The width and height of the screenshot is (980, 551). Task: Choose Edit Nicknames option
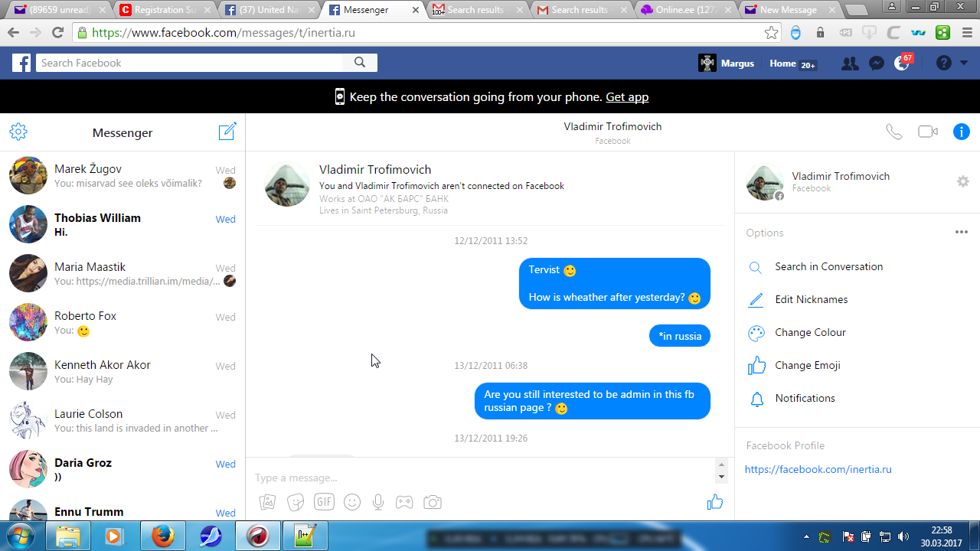(x=811, y=300)
